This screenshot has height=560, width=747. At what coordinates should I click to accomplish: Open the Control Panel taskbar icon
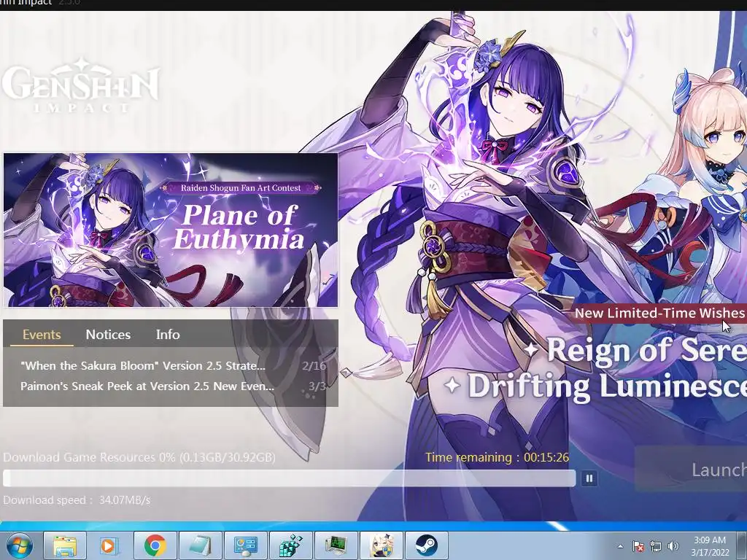[x=245, y=545]
